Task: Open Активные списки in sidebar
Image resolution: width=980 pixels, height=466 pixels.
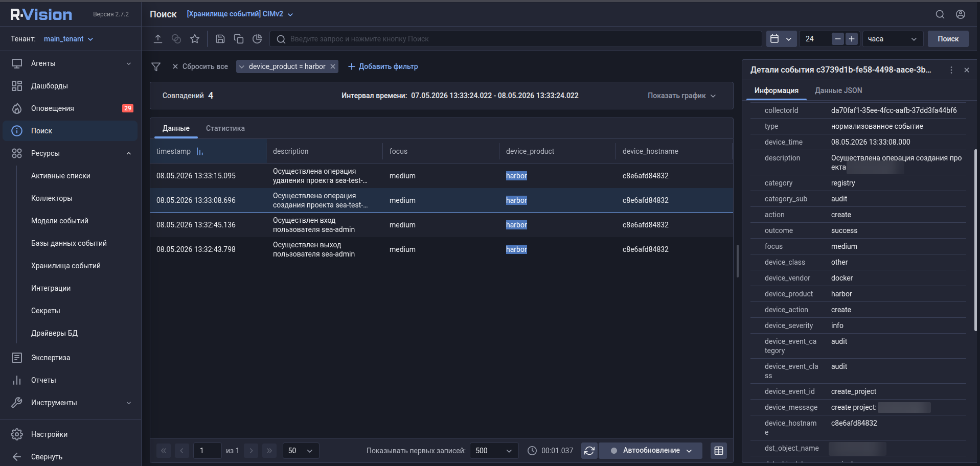Action: pos(60,176)
